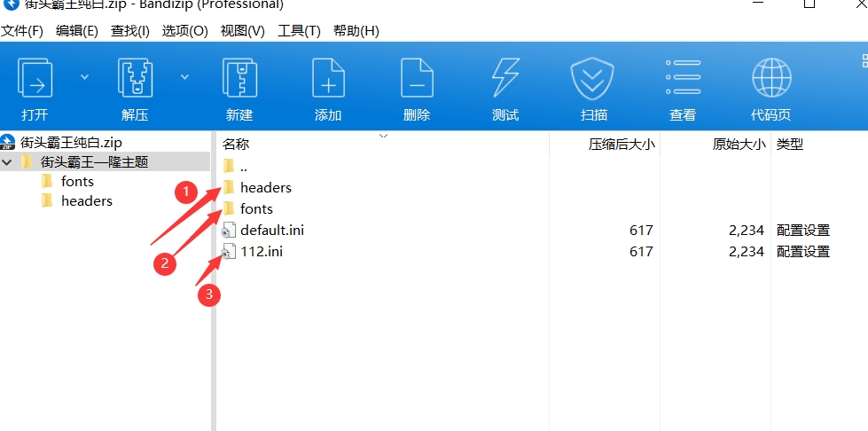Image resolution: width=868 pixels, height=431 pixels.
Task: Click the New archive (新建) icon
Action: click(x=239, y=80)
